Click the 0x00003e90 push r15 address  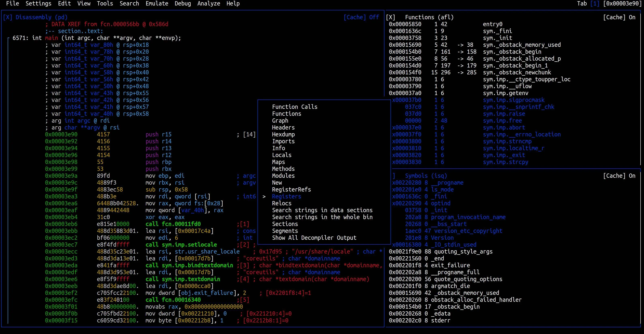click(61, 134)
